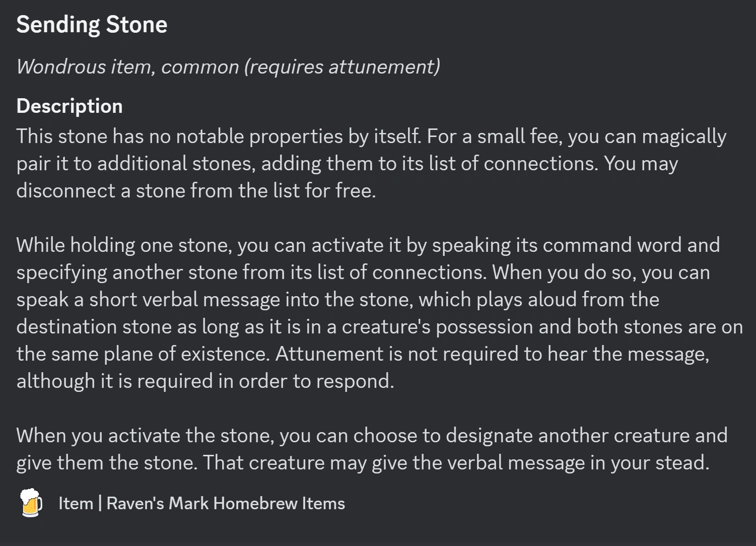Click "(requires attunement)" in the italic subtitle
The image size is (756, 546).
(x=342, y=66)
